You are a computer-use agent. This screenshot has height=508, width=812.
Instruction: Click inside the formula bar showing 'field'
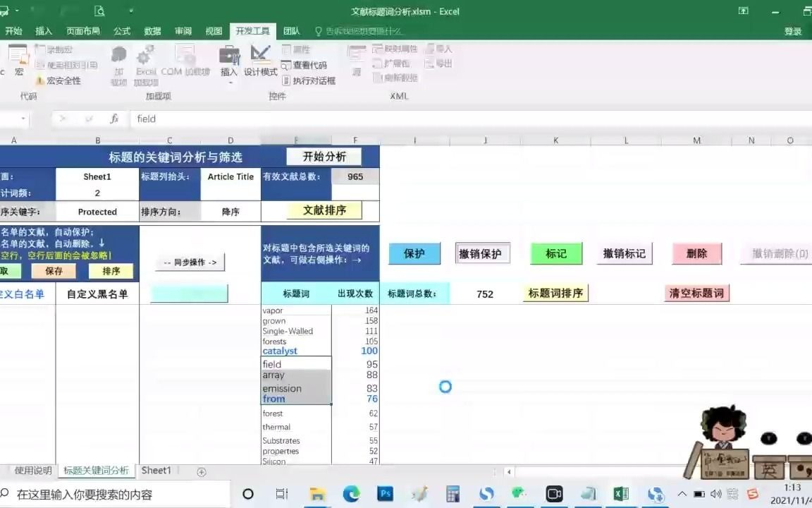click(211, 119)
